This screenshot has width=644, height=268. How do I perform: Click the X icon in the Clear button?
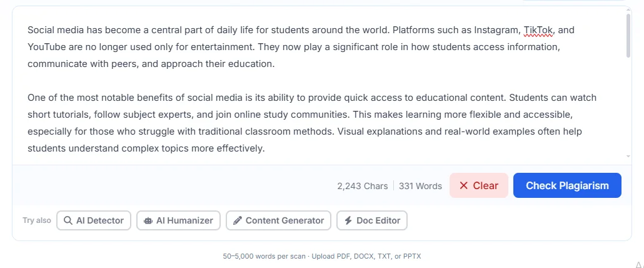(464, 185)
